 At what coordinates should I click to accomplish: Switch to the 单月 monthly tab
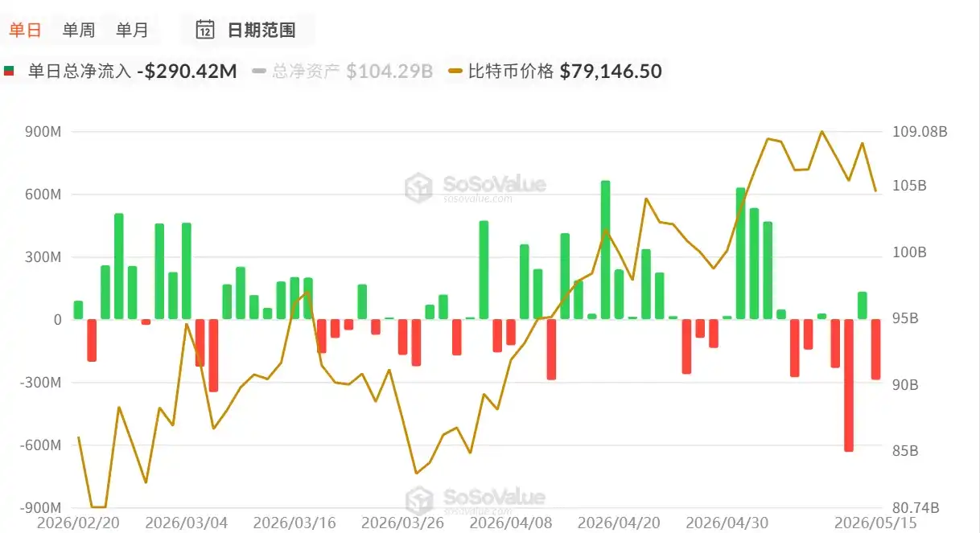click(x=132, y=30)
